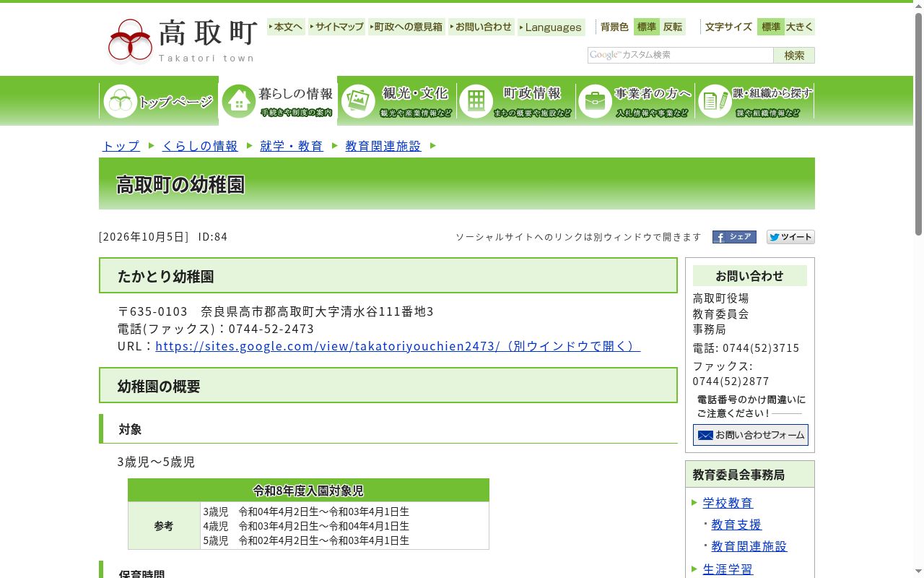Select the 参考 table cell
This screenshot has height=578, width=924.
coord(164,526)
